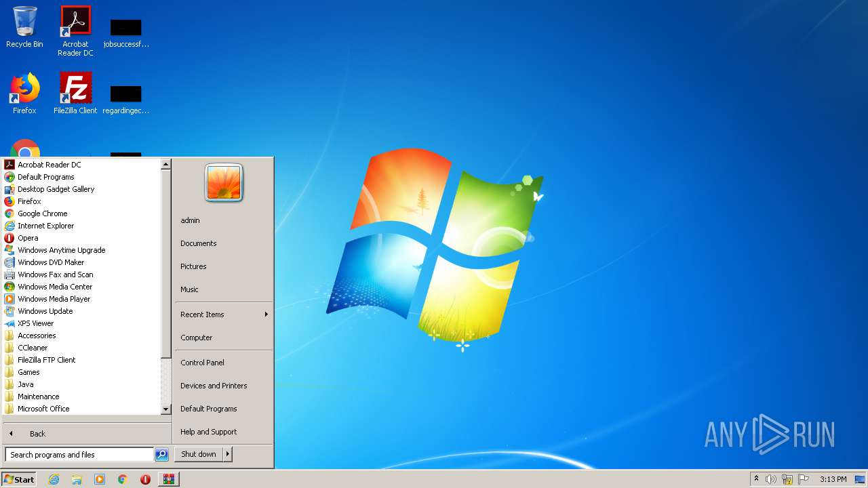868x488 pixels.
Task: Open Recycle Bin desktop icon
Action: click(24, 27)
